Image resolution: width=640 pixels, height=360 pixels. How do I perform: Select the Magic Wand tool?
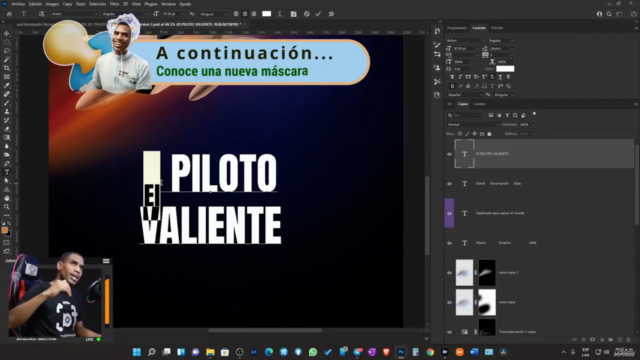coord(7,60)
